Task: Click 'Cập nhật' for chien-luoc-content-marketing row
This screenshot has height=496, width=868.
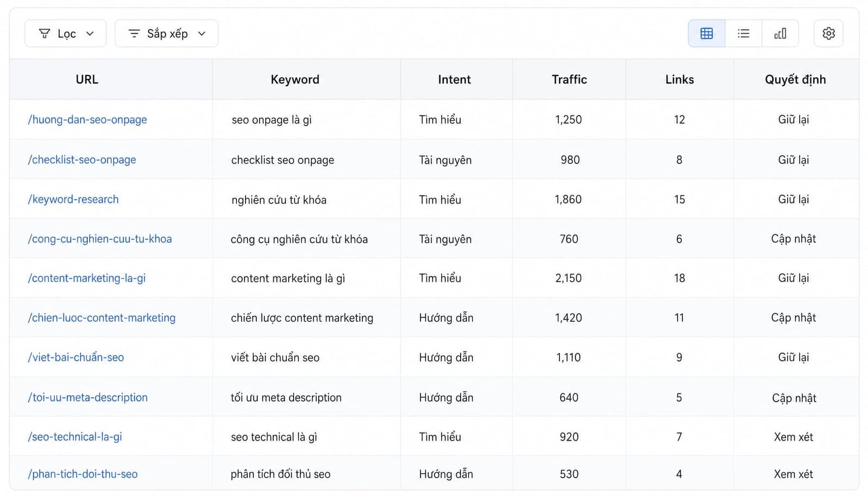Action: click(x=794, y=317)
